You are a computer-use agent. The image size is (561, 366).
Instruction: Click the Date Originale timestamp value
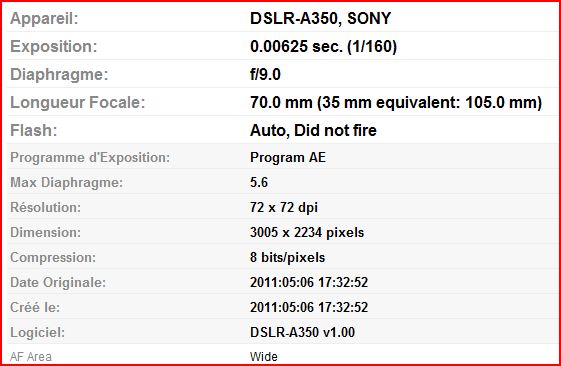pyautogui.click(x=309, y=282)
